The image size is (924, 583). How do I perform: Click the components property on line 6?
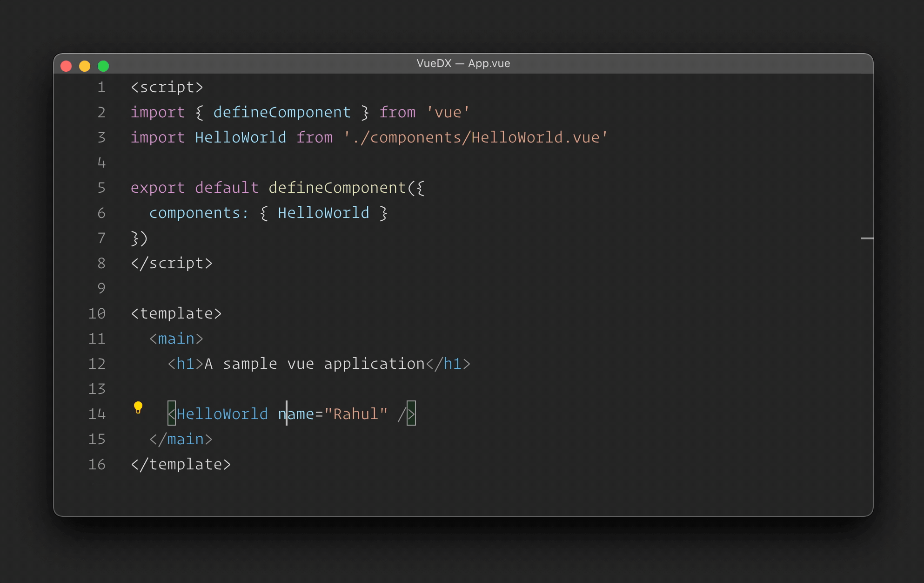coord(194,213)
